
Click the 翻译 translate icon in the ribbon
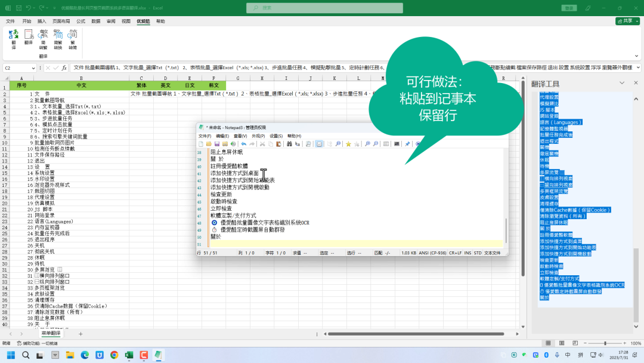click(14, 39)
